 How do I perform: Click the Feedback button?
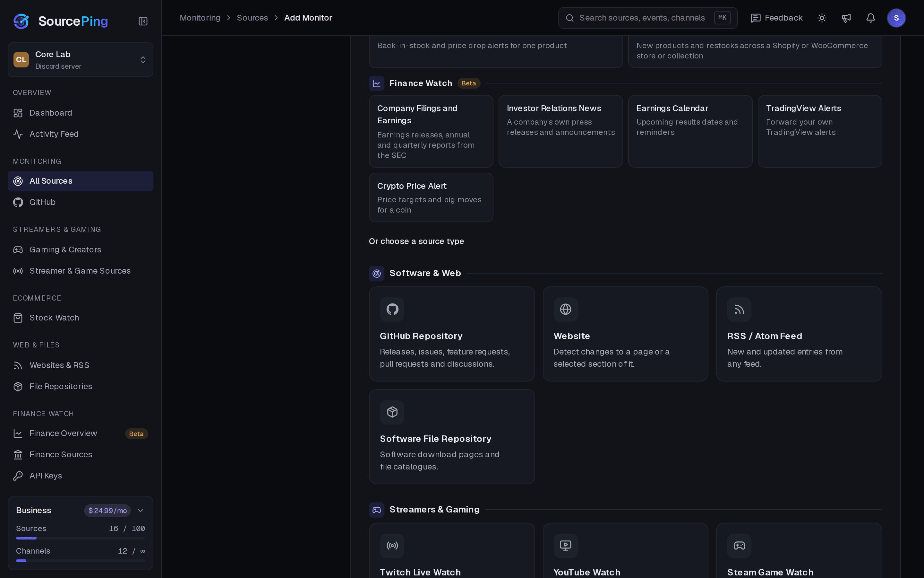777,18
